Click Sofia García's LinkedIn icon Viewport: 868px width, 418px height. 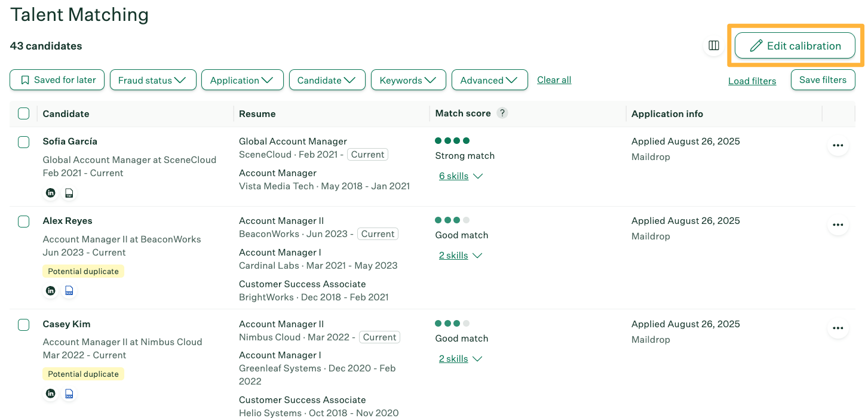click(51, 193)
